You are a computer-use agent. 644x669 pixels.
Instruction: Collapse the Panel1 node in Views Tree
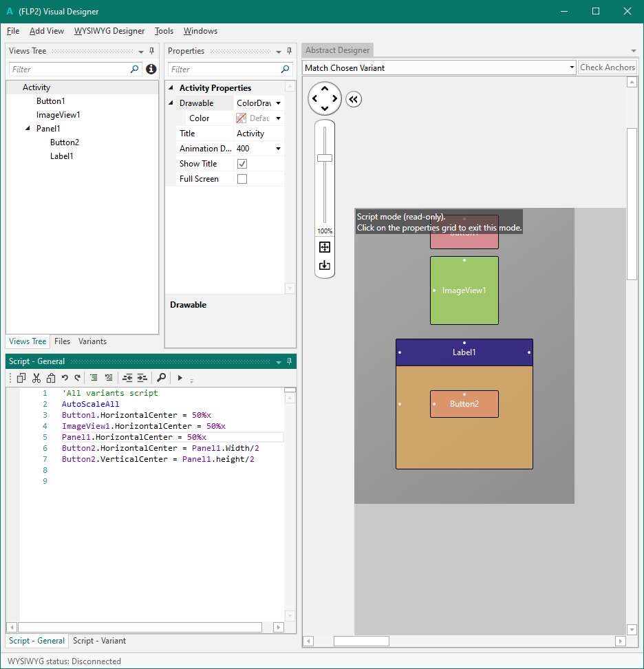tap(28, 129)
